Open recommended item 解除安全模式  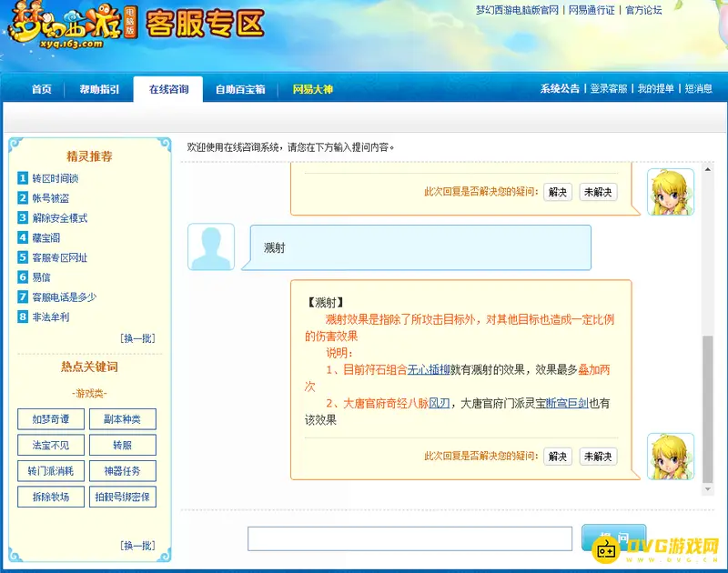[x=60, y=218]
